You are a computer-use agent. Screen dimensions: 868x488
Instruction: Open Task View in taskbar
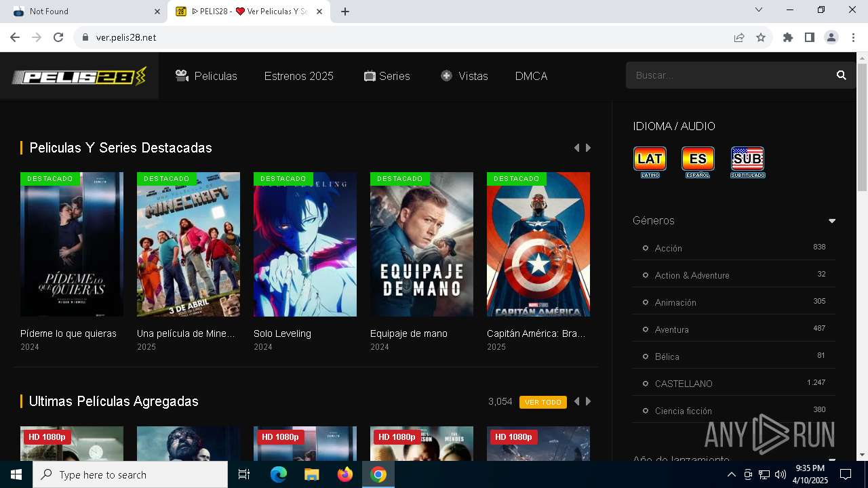point(244,474)
